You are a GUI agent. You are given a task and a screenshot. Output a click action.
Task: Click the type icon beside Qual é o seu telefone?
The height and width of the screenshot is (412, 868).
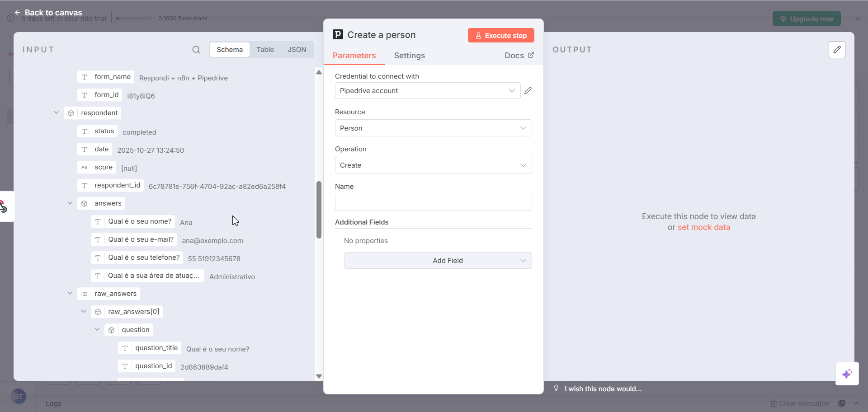[x=98, y=257]
